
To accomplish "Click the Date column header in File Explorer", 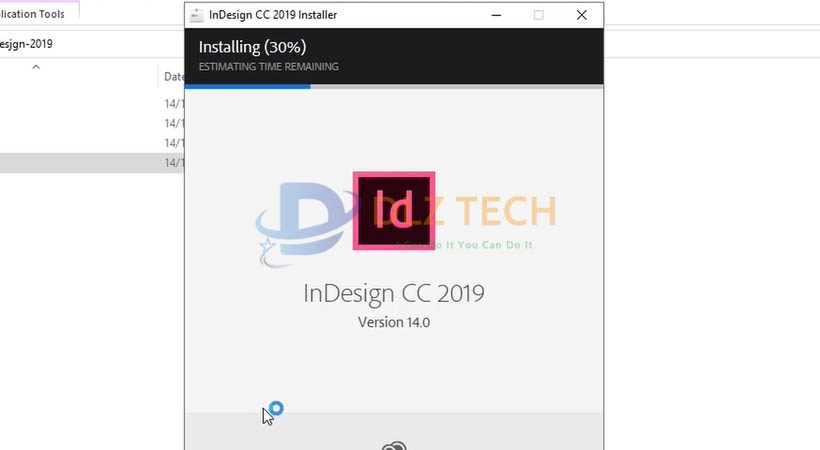I will [x=173, y=77].
